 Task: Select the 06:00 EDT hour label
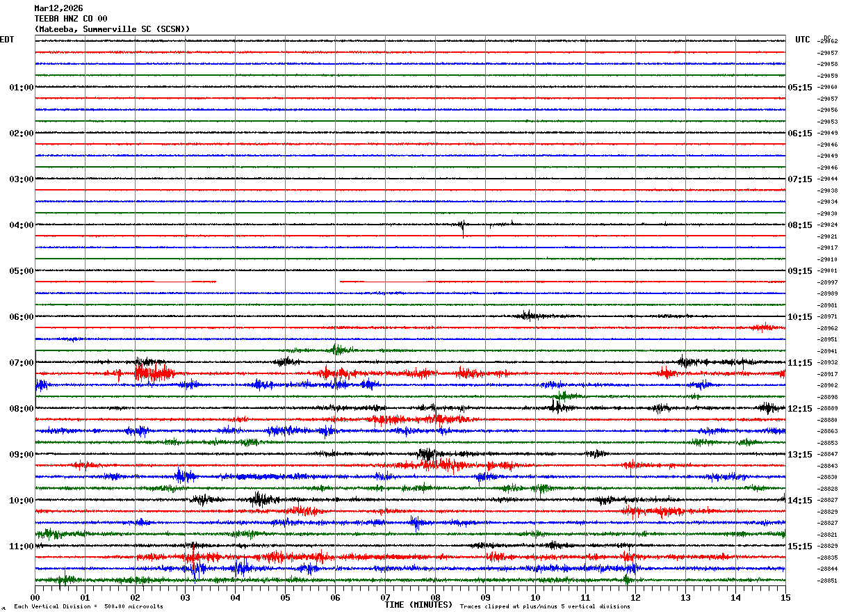point(22,317)
